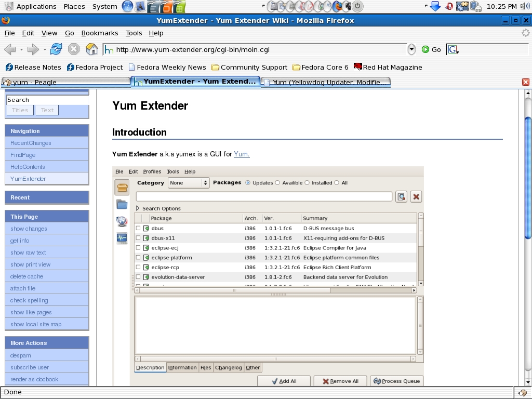The height and width of the screenshot is (399, 532).
Task: Switch to the yumex Information tab
Action: (182, 367)
